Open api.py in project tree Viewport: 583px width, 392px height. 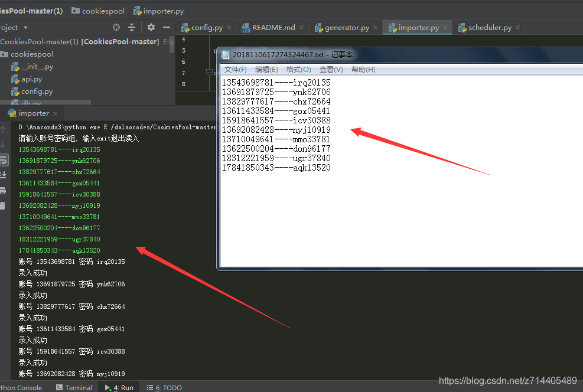[x=27, y=79]
